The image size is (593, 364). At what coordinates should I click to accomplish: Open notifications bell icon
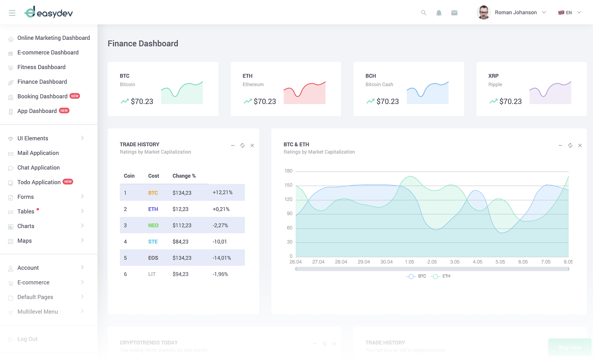439,13
